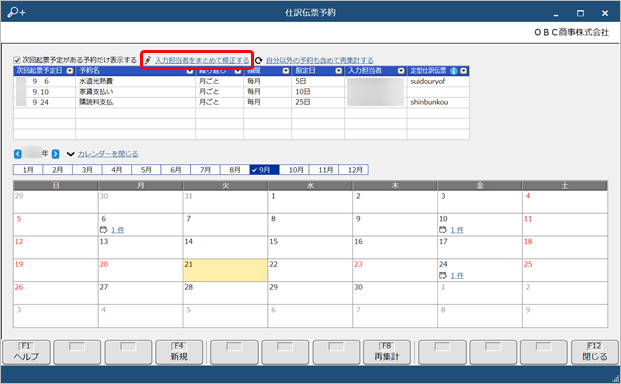Image resolution: width=621 pixels, height=384 pixels.
Task: Open the 繰り返し column filter dropdown
Action: (x=238, y=71)
